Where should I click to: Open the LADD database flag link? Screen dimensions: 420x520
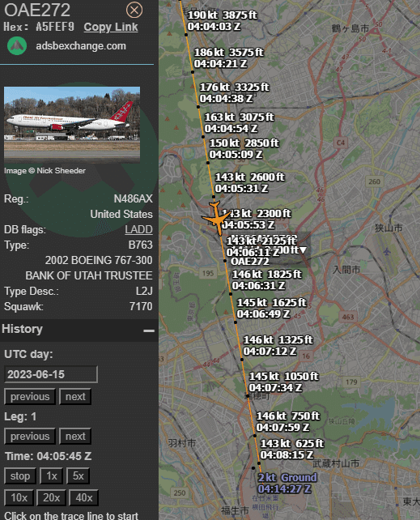pos(138,229)
